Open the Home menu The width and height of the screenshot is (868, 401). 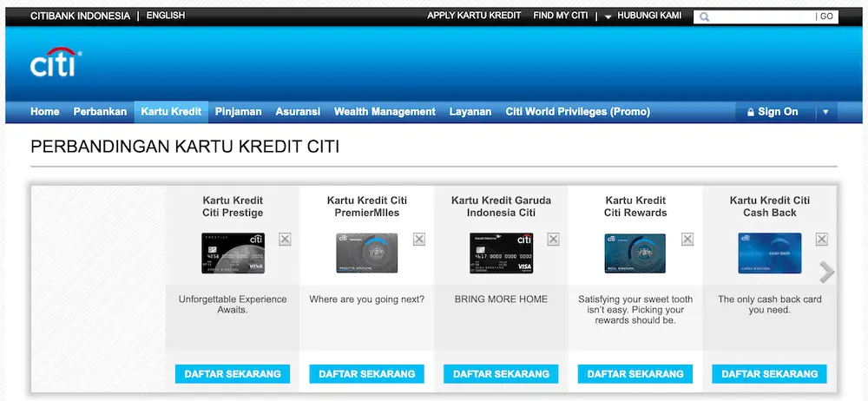45,112
